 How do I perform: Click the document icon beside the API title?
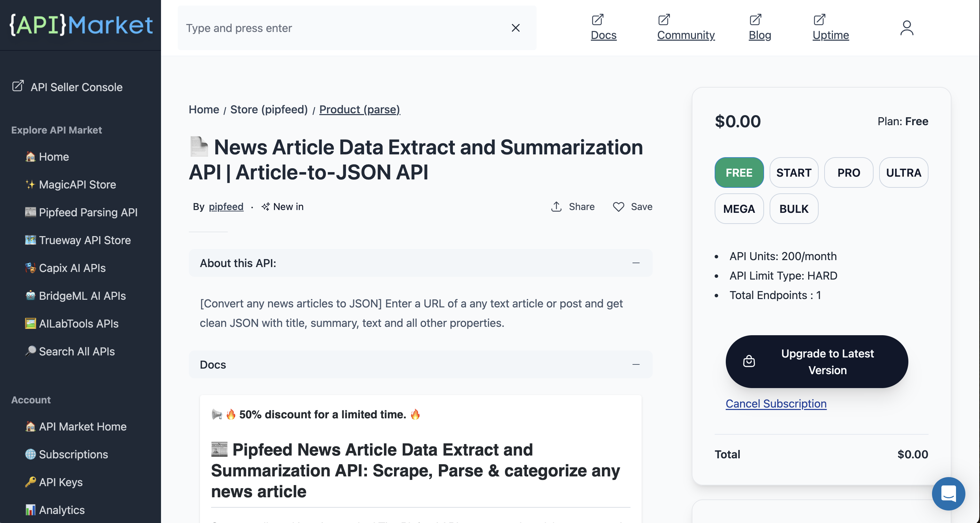(199, 147)
